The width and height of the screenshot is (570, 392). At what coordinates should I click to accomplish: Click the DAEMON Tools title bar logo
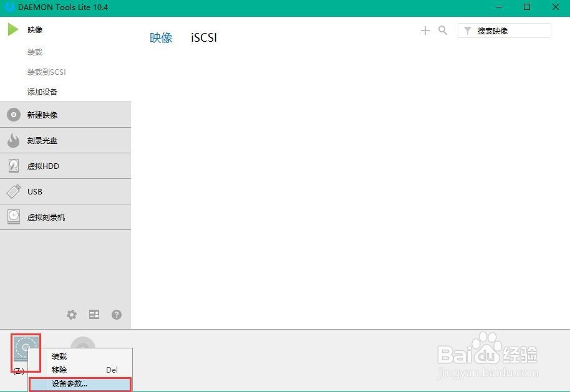pyautogui.click(x=9, y=7)
